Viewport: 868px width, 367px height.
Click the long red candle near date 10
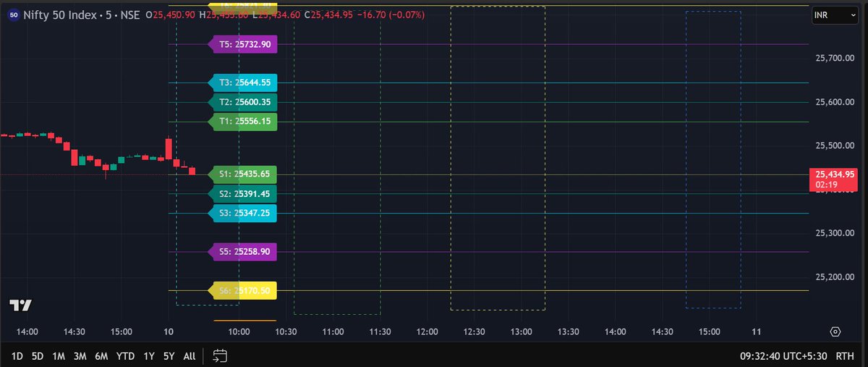pyautogui.click(x=169, y=149)
